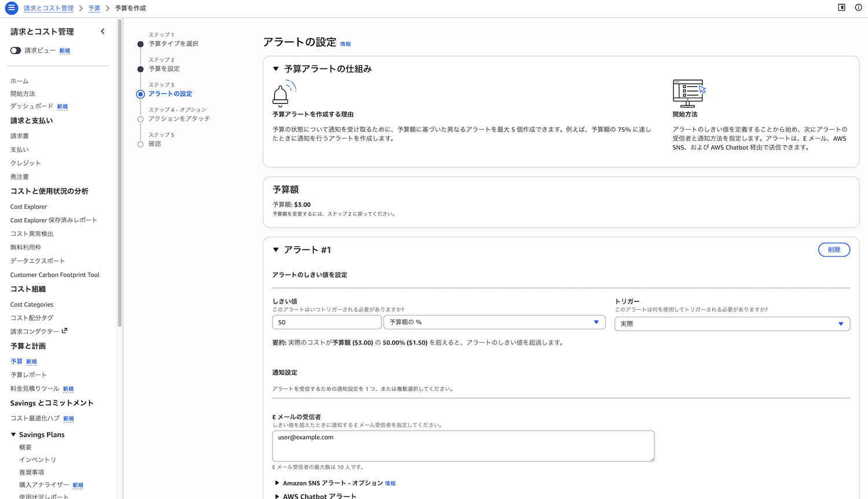Collapse the アラート #1 section

[x=276, y=250]
